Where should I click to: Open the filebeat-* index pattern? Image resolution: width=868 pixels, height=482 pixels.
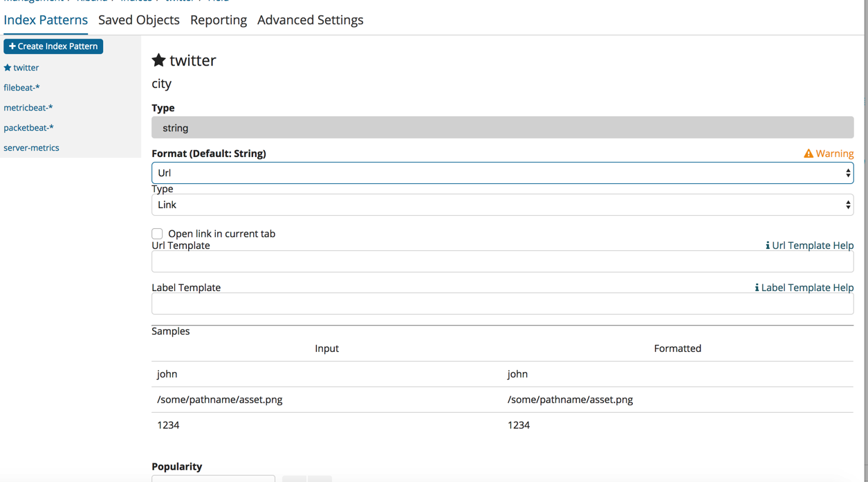21,88
